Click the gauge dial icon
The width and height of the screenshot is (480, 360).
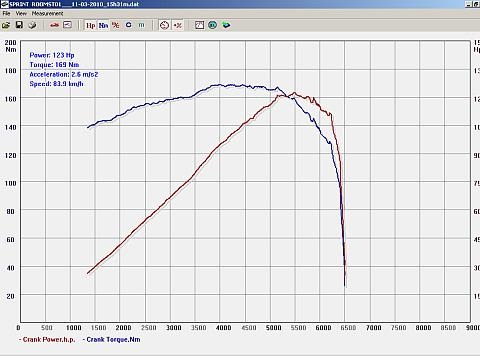pyautogui.click(x=164, y=25)
